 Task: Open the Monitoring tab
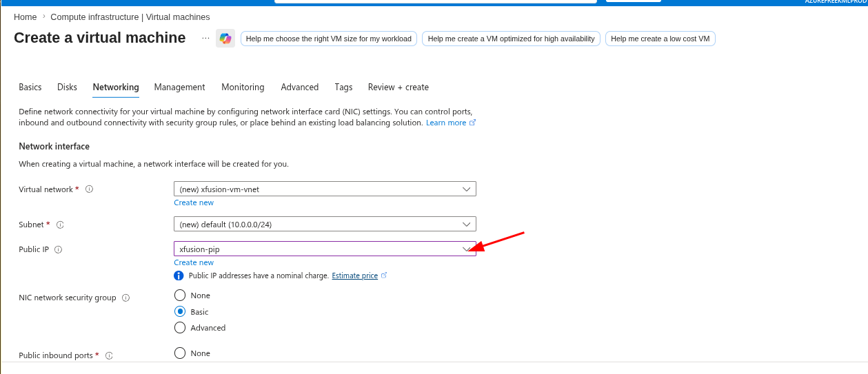pos(243,87)
